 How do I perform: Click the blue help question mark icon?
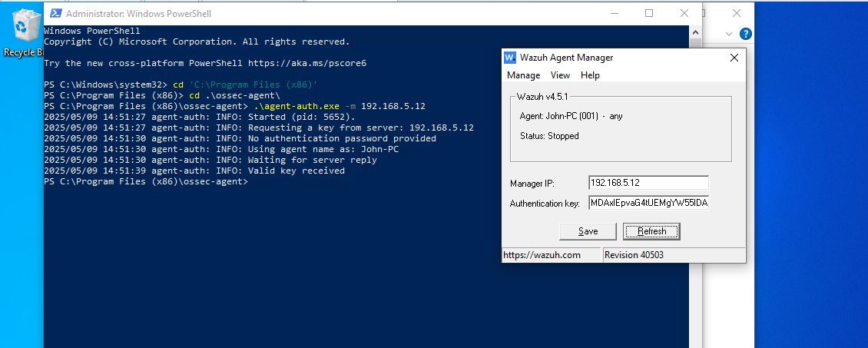746,35
